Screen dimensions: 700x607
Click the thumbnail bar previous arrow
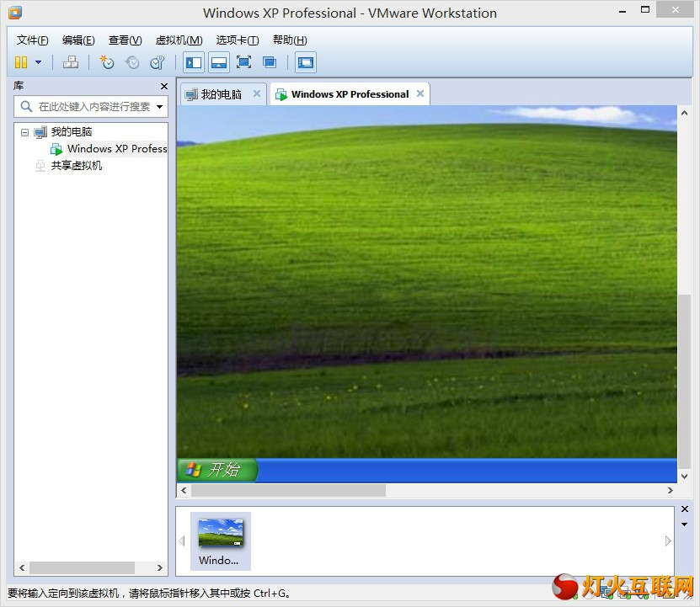click(x=182, y=541)
